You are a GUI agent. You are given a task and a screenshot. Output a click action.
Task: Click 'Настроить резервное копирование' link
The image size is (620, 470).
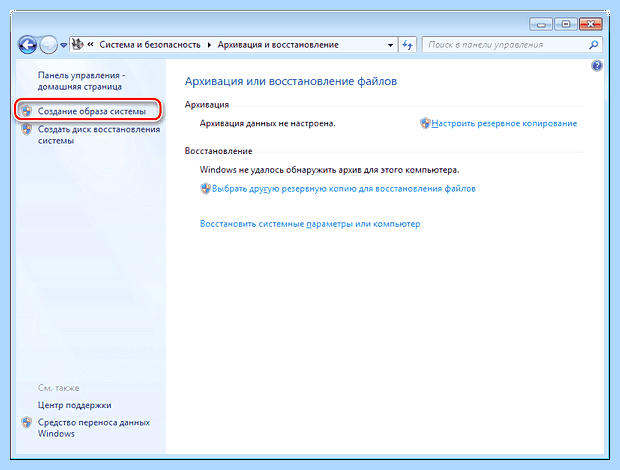click(x=504, y=123)
